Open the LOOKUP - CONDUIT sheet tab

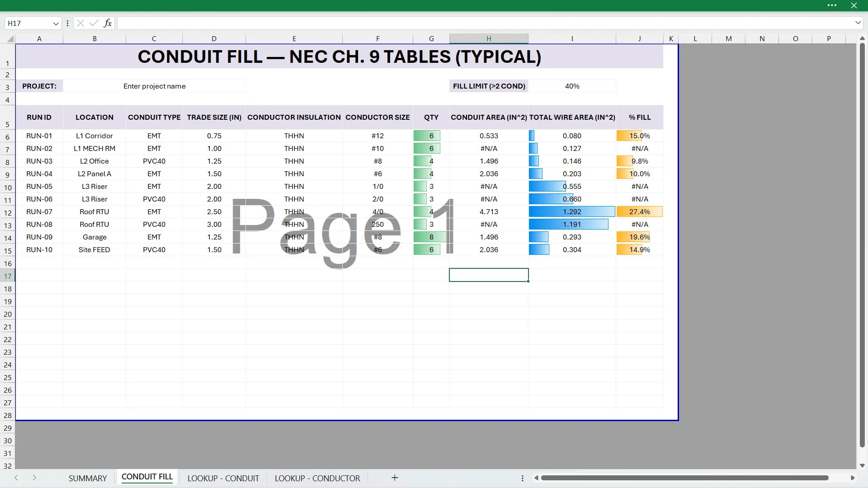pyautogui.click(x=223, y=478)
